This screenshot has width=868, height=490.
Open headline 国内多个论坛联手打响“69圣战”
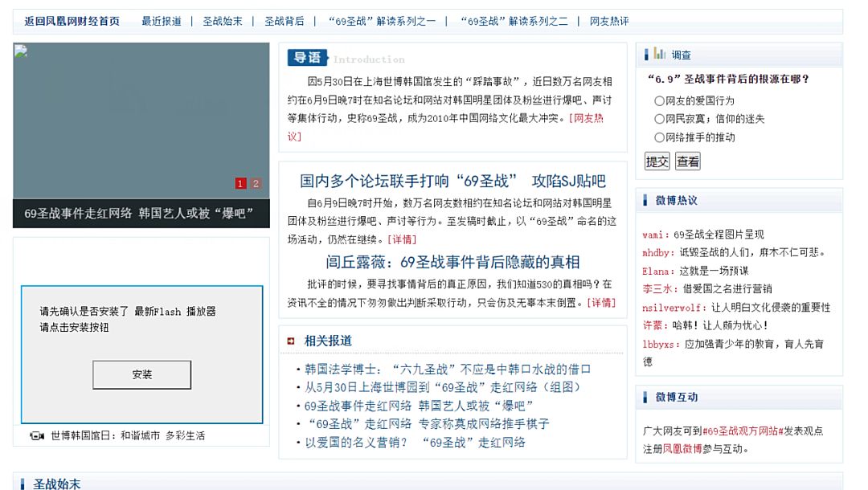(x=452, y=181)
